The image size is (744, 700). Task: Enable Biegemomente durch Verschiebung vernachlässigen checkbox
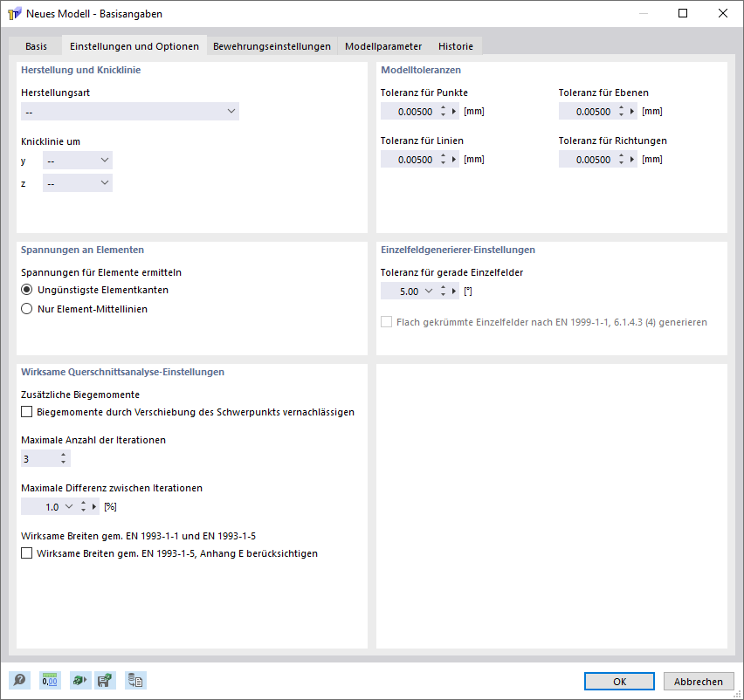pyautogui.click(x=26, y=412)
